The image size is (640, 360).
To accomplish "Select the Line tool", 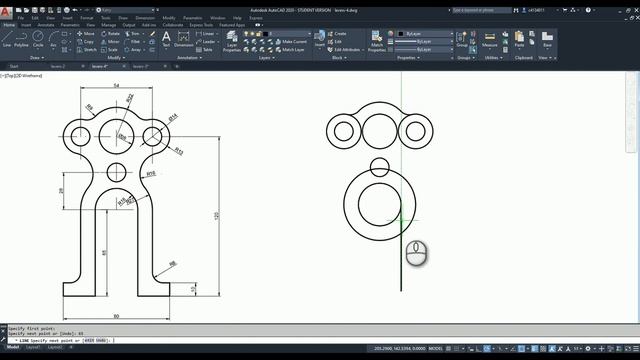I will 7,39.
